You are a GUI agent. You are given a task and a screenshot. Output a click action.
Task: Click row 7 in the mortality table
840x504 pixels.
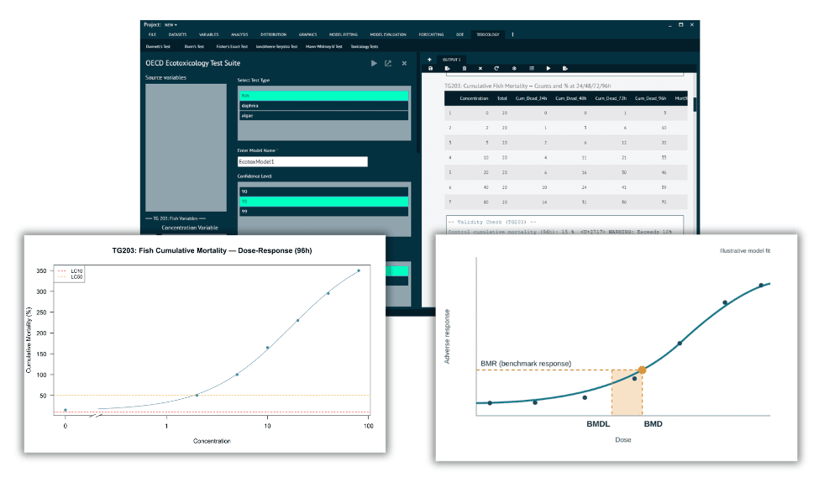[565, 202]
